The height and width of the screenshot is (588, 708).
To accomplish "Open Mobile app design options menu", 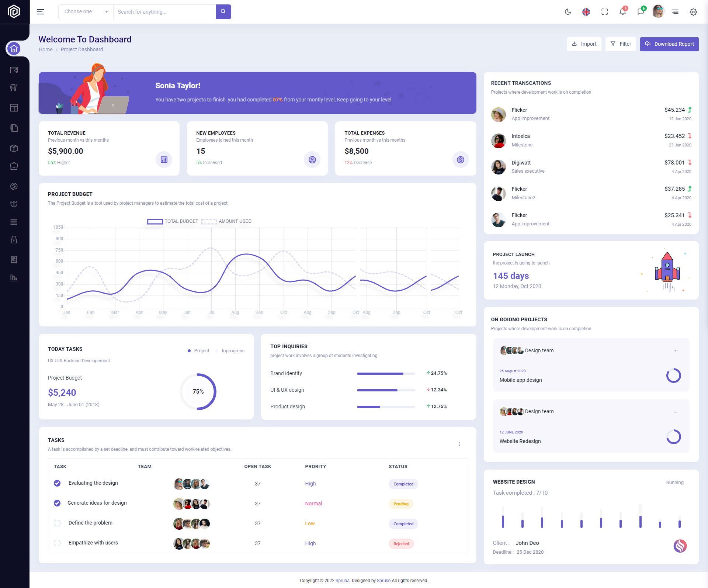I will [675, 351].
